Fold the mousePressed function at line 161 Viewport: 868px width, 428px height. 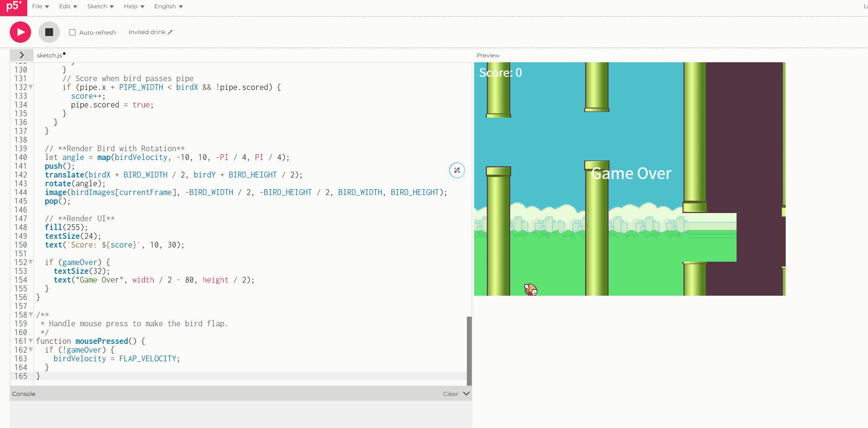pyautogui.click(x=31, y=341)
